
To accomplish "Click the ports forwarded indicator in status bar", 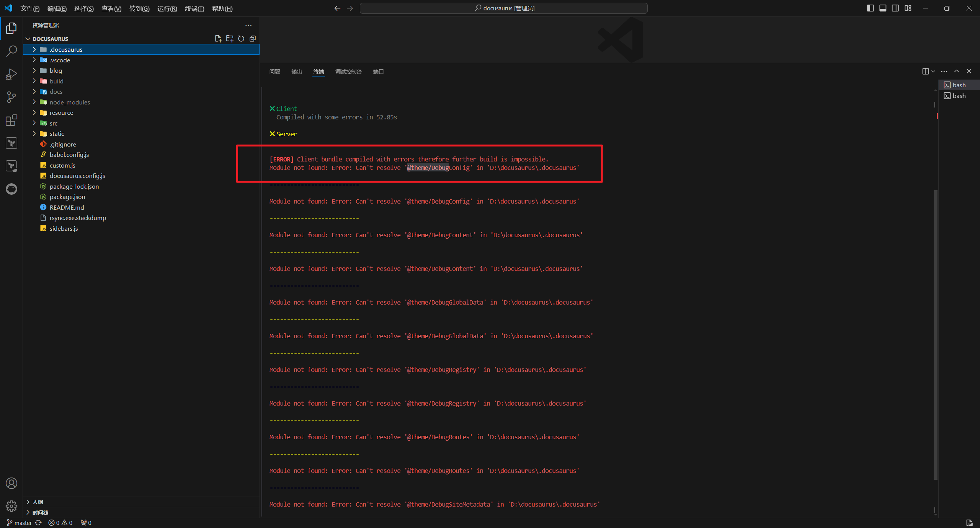I will [86, 523].
